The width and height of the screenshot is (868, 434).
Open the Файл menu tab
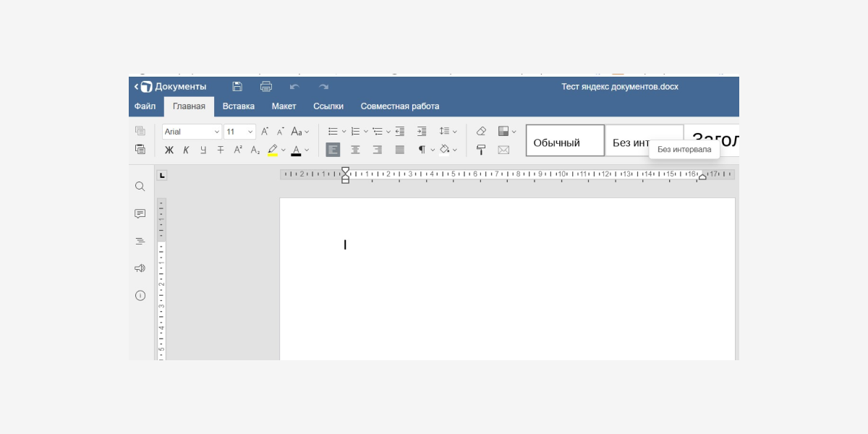point(145,106)
